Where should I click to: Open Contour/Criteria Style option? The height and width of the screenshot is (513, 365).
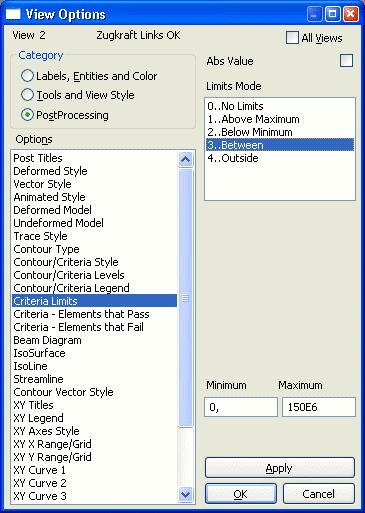(x=94, y=262)
